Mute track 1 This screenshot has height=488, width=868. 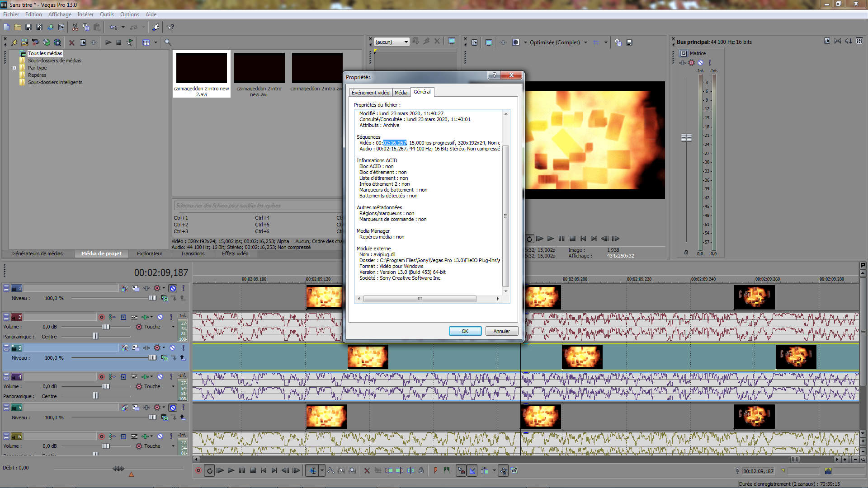173,288
